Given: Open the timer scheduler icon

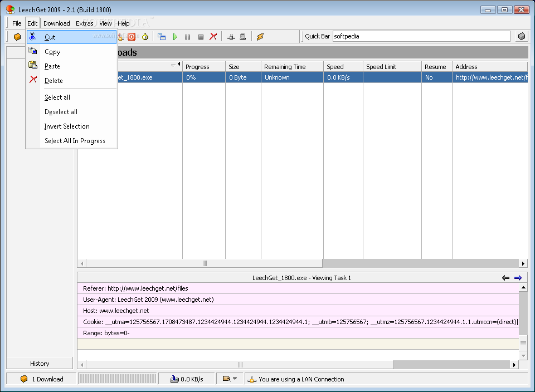Looking at the screenshot, I should pyautogui.click(x=145, y=37).
